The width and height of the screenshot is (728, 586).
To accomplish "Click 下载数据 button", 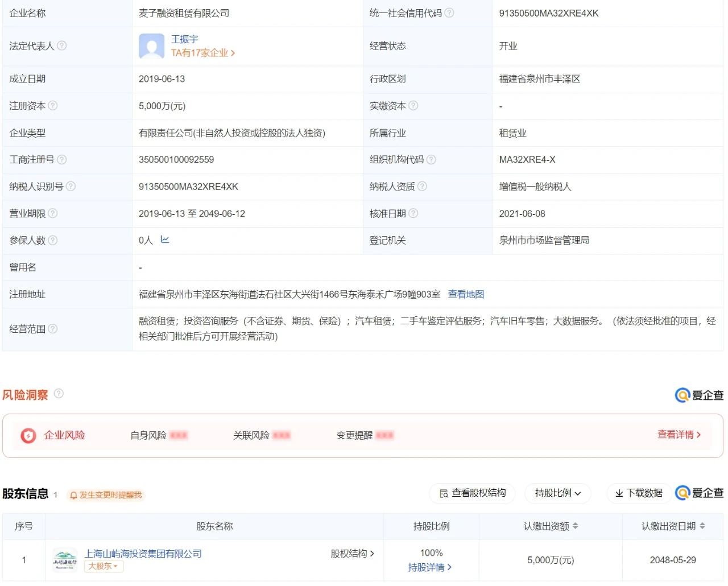I will pyautogui.click(x=639, y=493).
